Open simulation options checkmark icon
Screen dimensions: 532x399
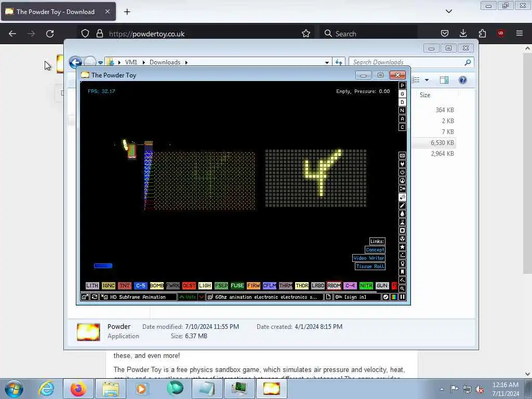point(385,297)
